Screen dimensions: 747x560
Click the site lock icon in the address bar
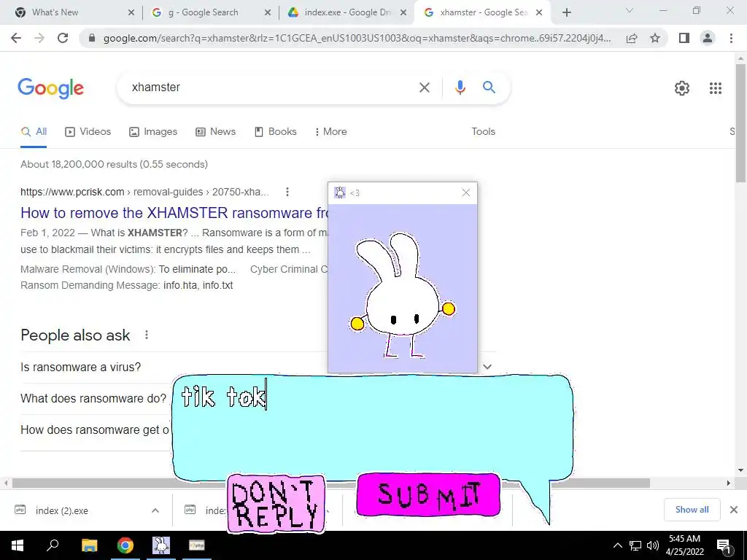point(92,38)
